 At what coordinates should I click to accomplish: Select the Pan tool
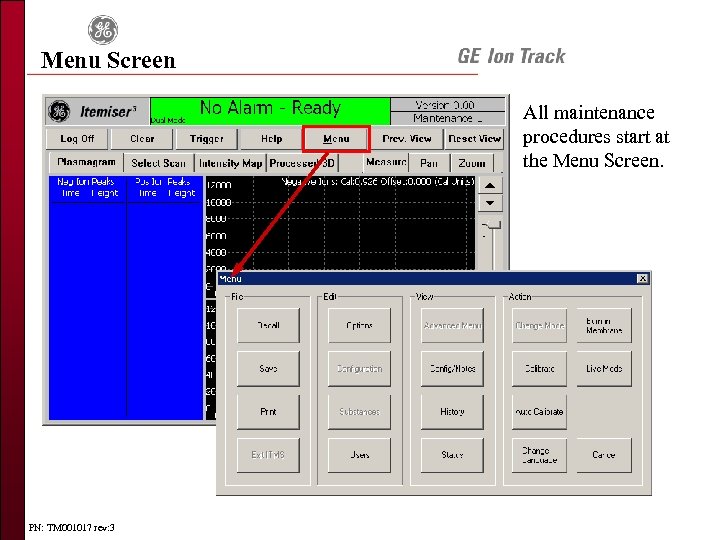pyautogui.click(x=429, y=163)
